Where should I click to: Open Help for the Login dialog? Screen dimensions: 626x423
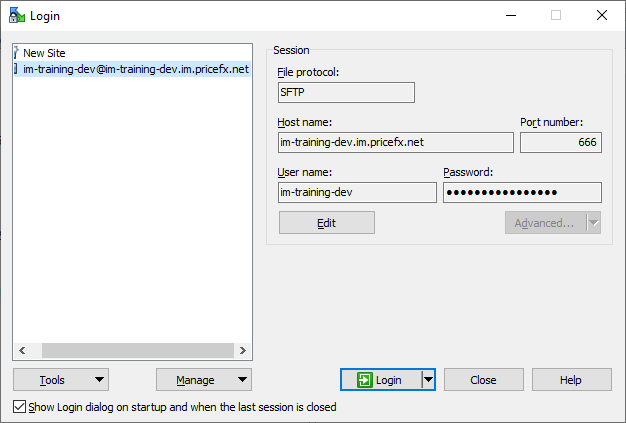571,380
